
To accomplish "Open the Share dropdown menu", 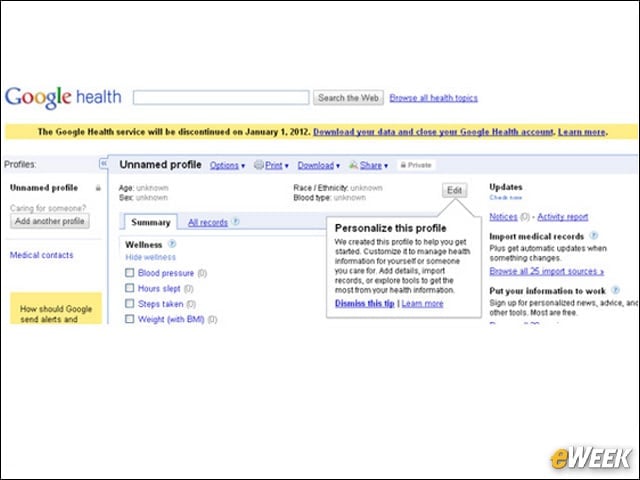I will pos(373,165).
